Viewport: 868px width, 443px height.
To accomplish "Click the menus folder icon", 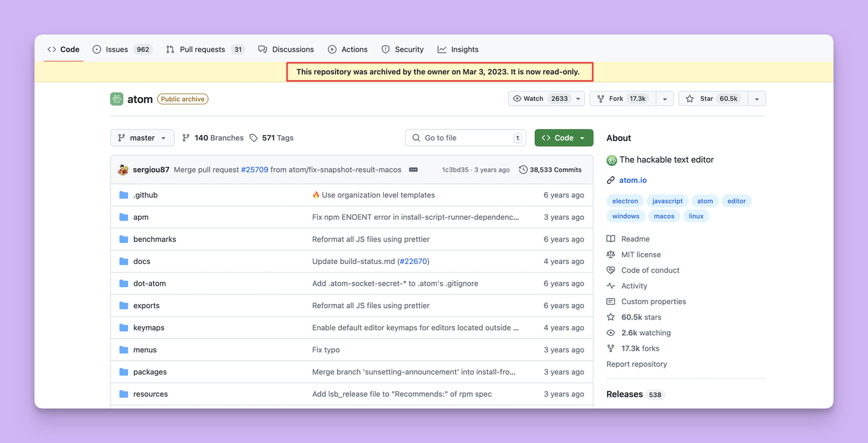I will tap(123, 350).
